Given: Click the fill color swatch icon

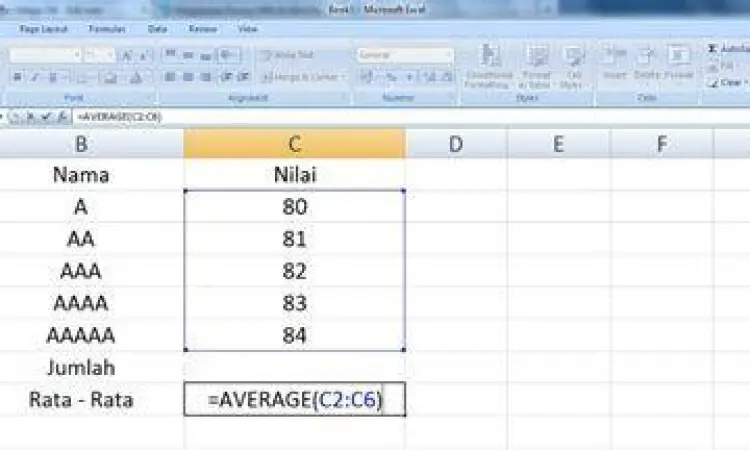Looking at the screenshot, I should point(112,77).
